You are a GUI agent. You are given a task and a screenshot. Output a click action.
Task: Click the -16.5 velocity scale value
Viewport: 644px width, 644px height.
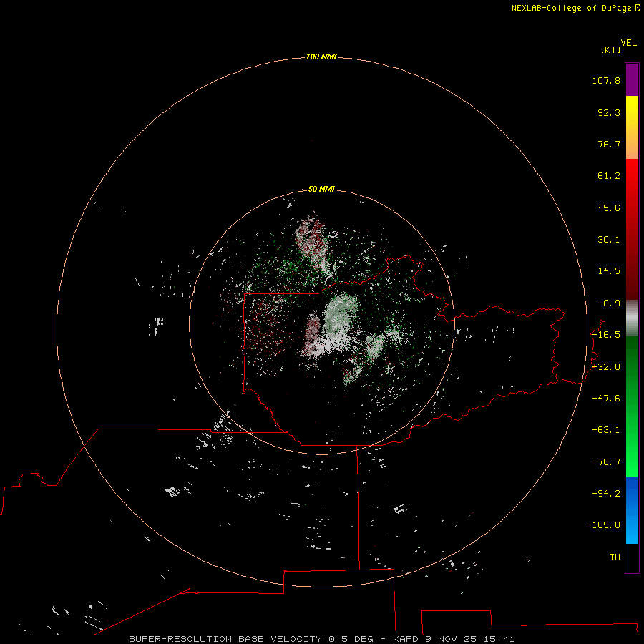[x=606, y=335]
